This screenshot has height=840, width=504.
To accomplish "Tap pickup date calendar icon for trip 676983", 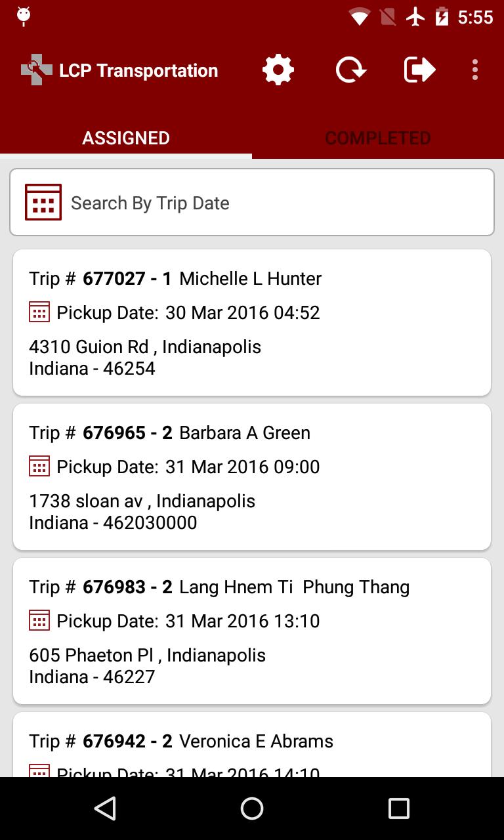I will click(x=39, y=621).
